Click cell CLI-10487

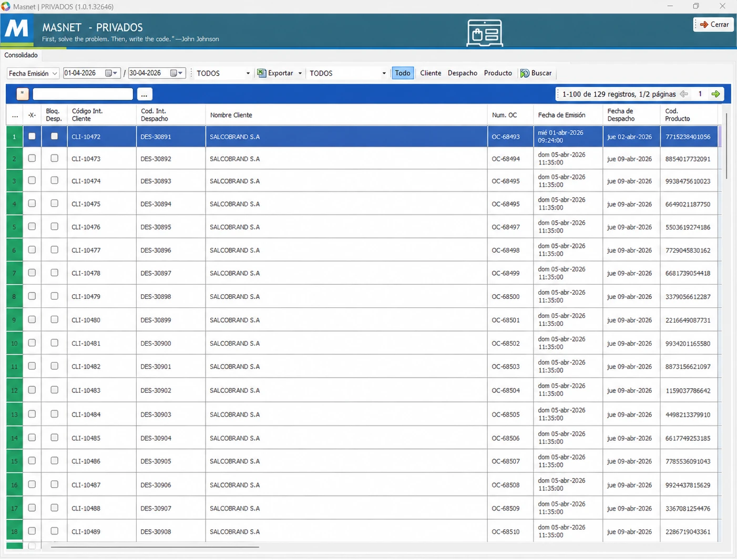pos(101,485)
